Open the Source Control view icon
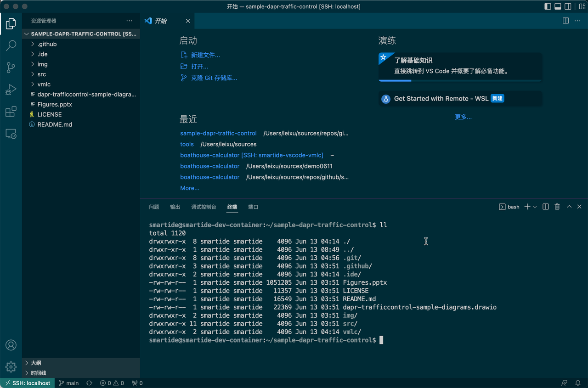 pyautogui.click(x=11, y=67)
